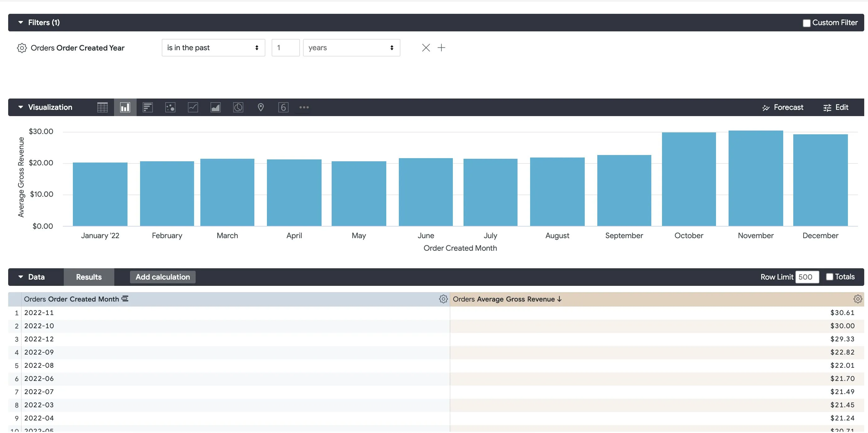Select the map visualization icon
Image resolution: width=868 pixels, height=433 pixels.
click(260, 107)
